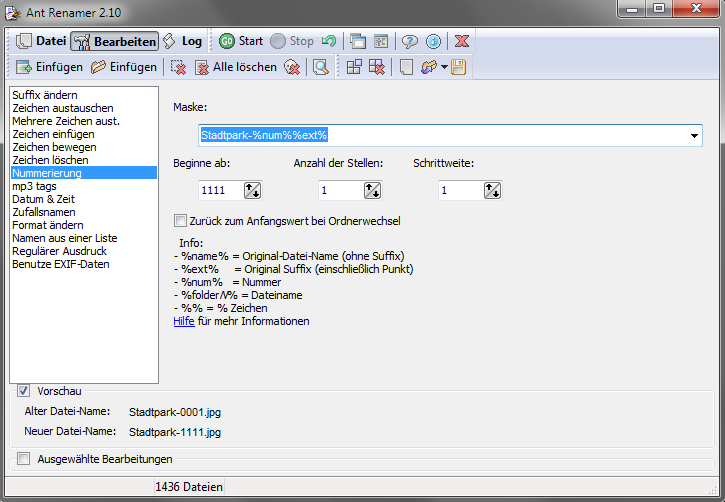Enable Zurück zum Anfangswert bei Ordnerwechsel
Viewport: 725px width, 502px height.
[x=180, y=221]
